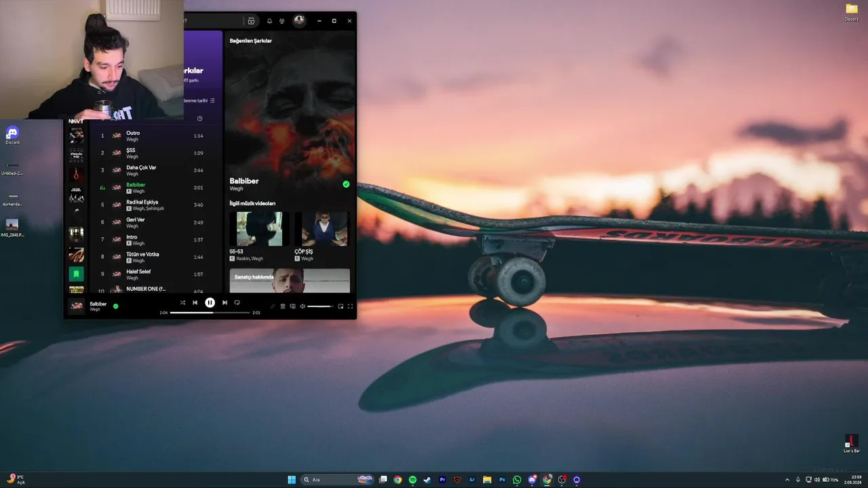Screen dimensions: 868x488
Task: Pause the playing Balbiber track
Action: pyautogui.click(x=210, y=303)
